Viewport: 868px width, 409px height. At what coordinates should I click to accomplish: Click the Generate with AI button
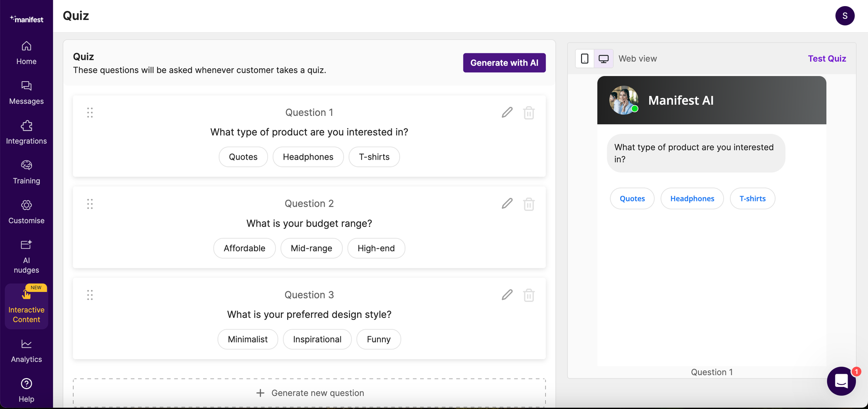504,63
